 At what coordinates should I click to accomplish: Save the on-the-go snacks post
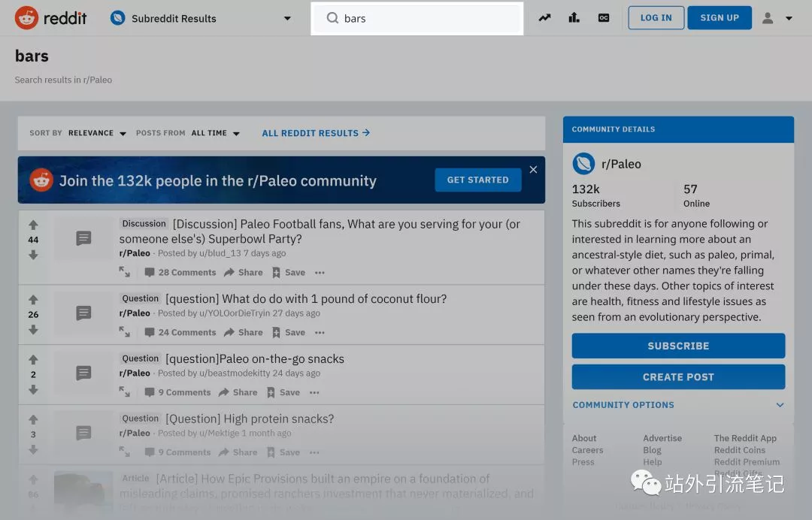[283, 392]
